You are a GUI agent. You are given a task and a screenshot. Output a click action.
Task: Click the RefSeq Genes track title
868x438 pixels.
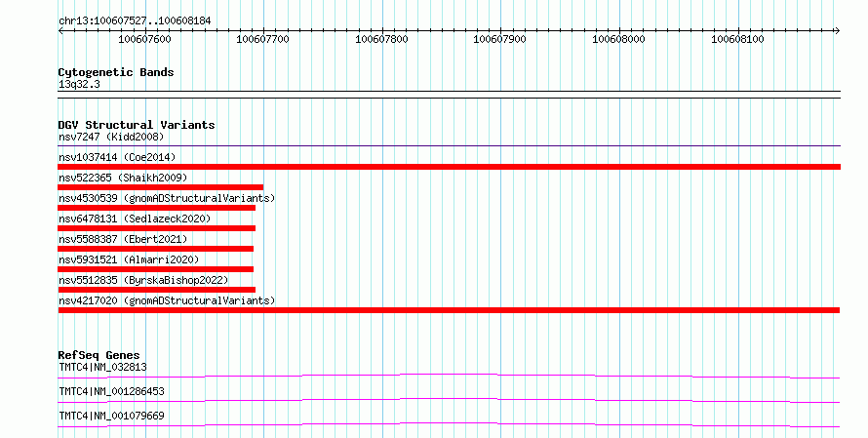[99, 355]
